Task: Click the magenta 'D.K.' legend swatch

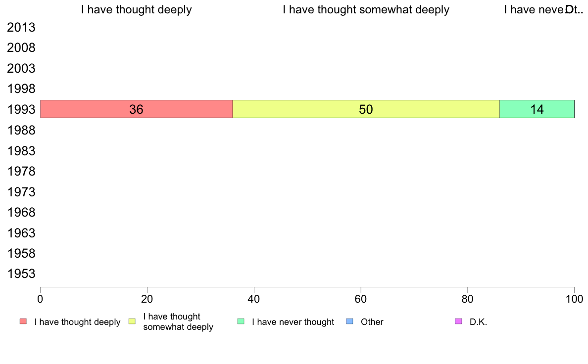Action: (x=458, y=321)
